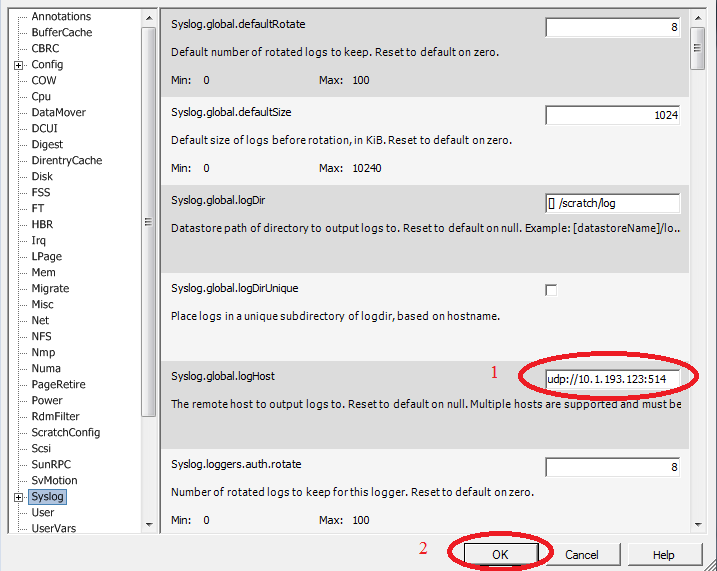Click the tree panel scrollbar thumb
This screenshot has width=717, height=571.
pos(149,222)
